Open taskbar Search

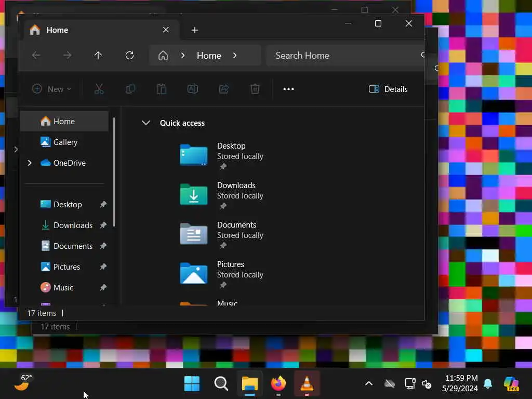[221, 384]
